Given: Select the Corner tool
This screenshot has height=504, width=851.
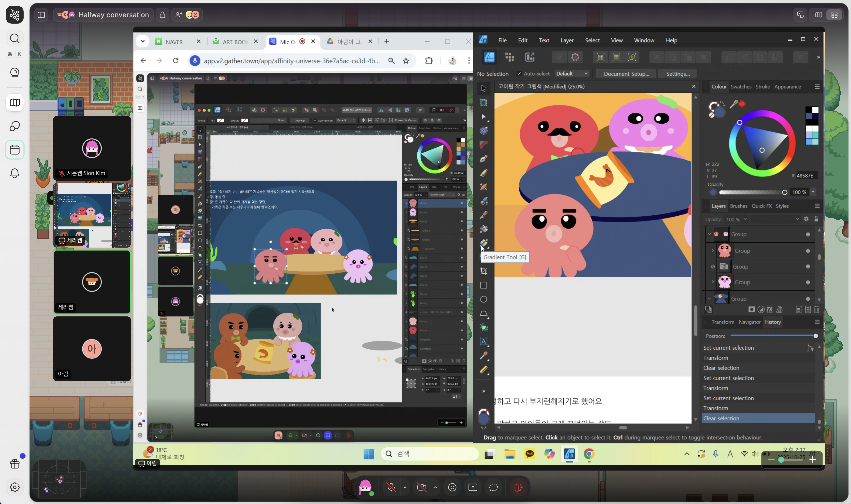Looking at the screenshot, I should click(x=484, y=145).
